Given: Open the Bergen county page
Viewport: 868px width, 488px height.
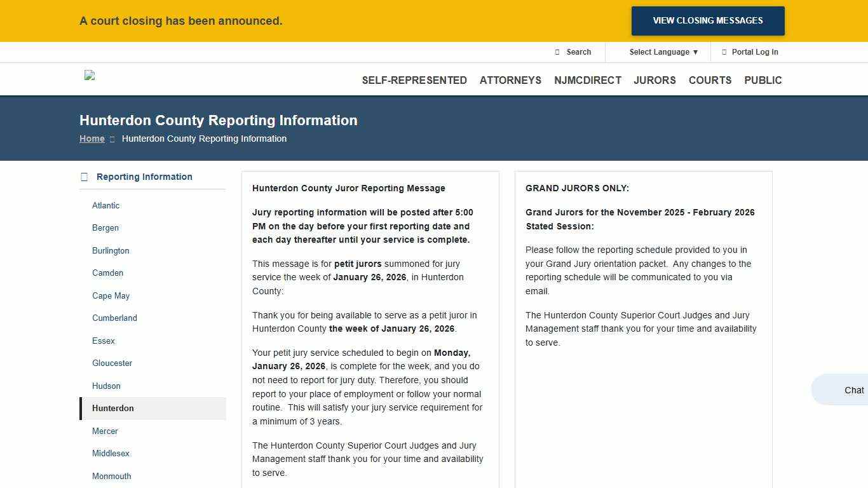Looking at the screenshot, I should [x=105, y=227].
